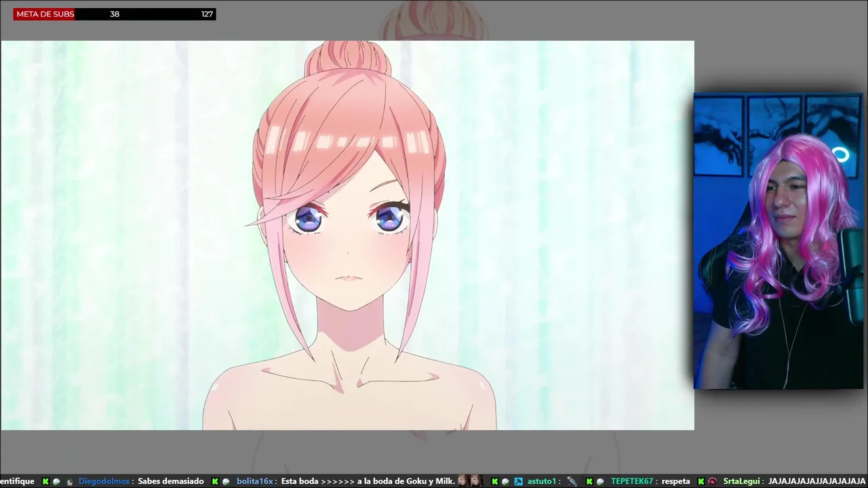The width and height of the screenshot is (868, 488).
Task: Select the TEPETEK67 username
Action: (x=632, y=481)
